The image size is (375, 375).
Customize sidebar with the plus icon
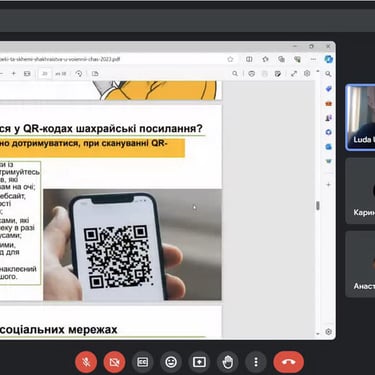pyautogui.click(x=328, y=184)
